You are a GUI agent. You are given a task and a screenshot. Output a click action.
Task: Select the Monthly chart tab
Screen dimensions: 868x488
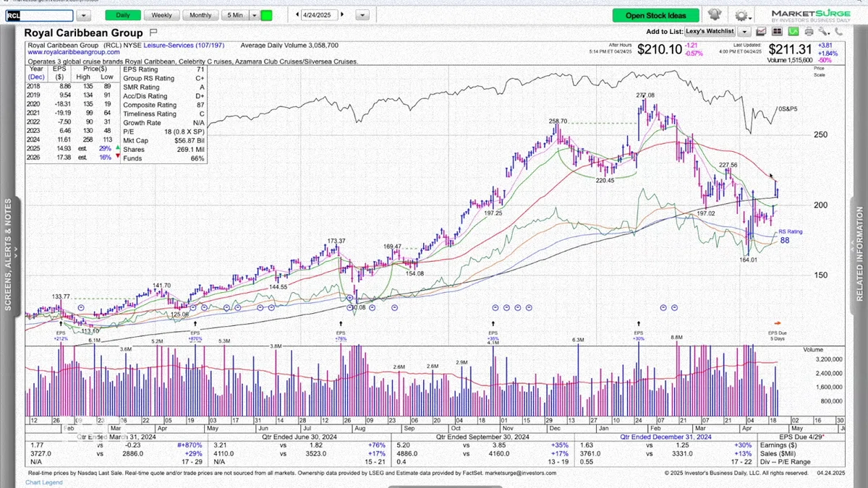200,14
